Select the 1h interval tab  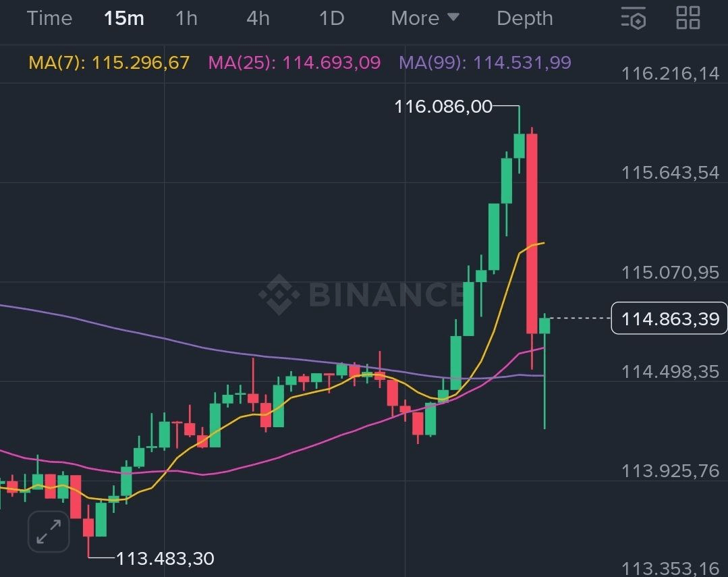point(186,18)
